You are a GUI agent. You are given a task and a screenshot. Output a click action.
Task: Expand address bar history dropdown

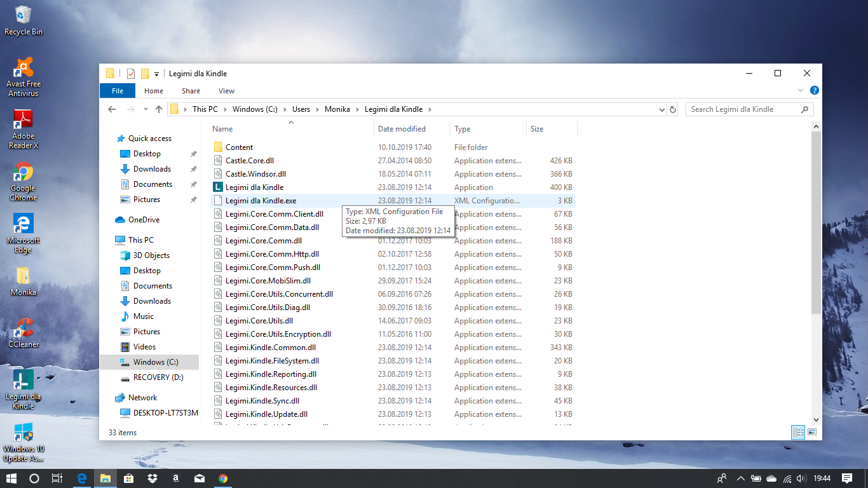662,109
